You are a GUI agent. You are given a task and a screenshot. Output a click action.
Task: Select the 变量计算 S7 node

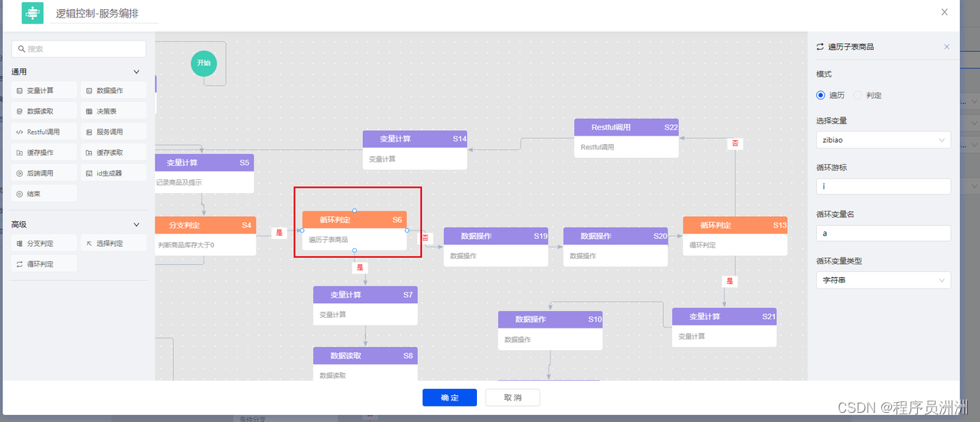(365, 305)
